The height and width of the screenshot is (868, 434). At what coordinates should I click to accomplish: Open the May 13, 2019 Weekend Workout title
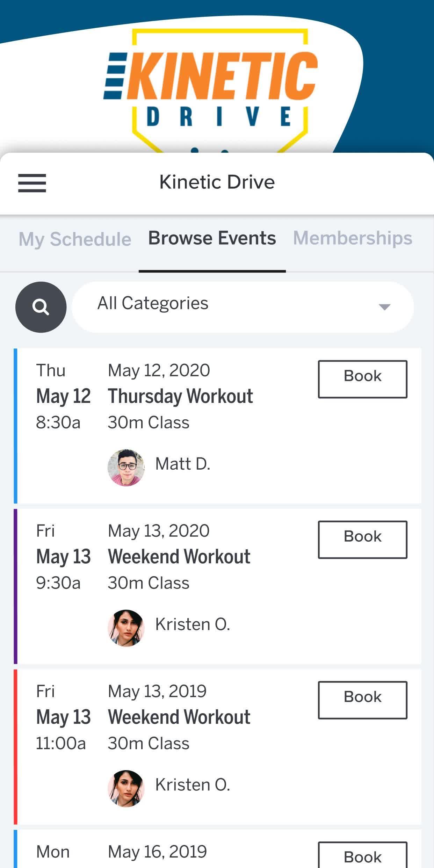click(x=179, y=717)
